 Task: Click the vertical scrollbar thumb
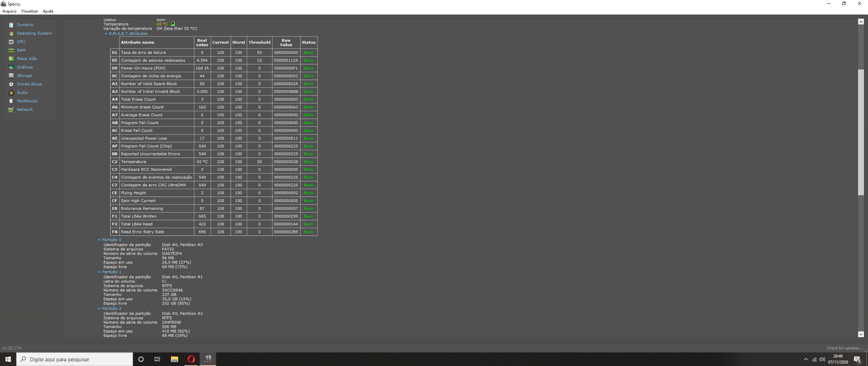tap(861, 132)
